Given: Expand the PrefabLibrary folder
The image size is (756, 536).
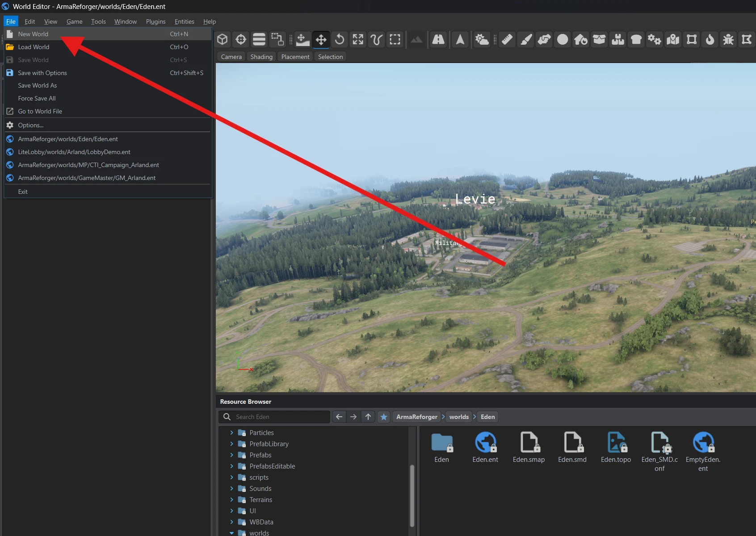Looking at the screenshot, I should pyautogui.click(x=231, y=444).
